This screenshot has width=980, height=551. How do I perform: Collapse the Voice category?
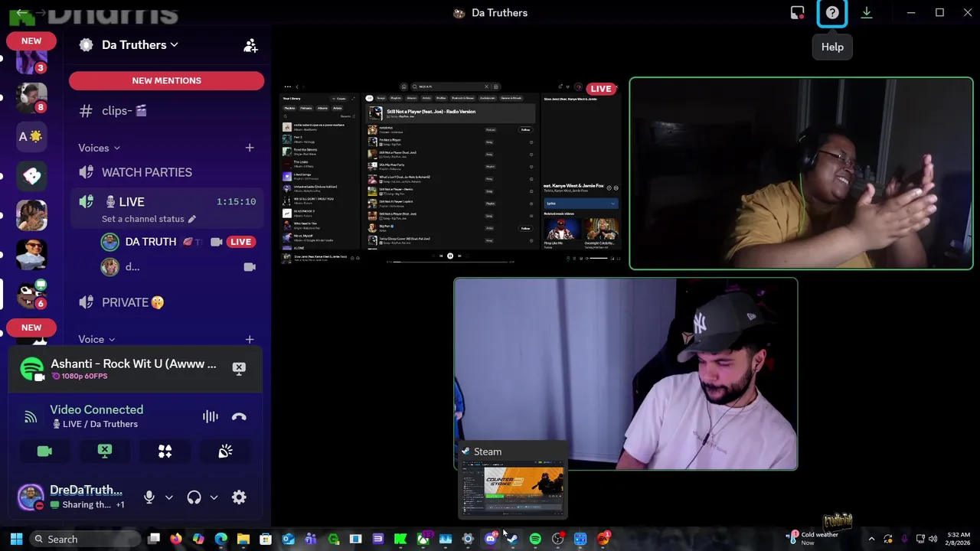[96, 339]
